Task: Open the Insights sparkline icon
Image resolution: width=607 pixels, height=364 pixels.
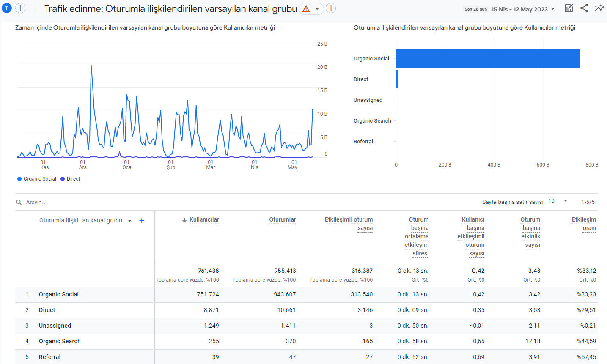Action: (599, 8)
